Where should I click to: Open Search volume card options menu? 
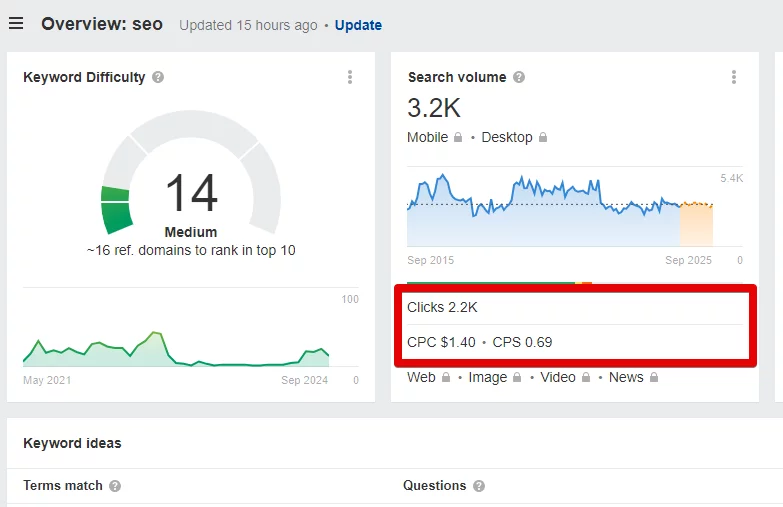click(734, 77)
